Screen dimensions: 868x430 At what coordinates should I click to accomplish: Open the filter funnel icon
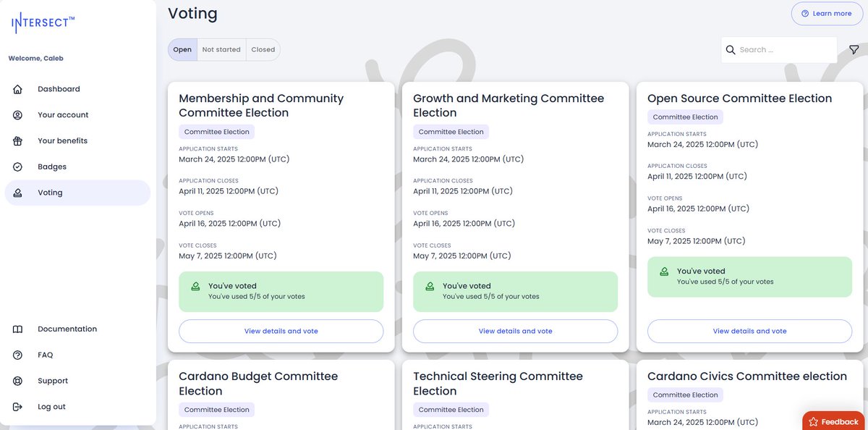click(854, 50)
